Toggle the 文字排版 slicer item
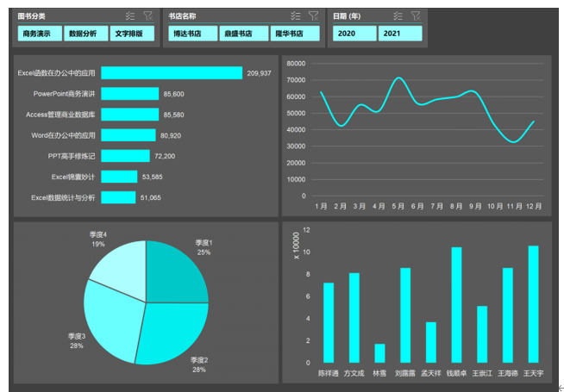 (133, 34)
